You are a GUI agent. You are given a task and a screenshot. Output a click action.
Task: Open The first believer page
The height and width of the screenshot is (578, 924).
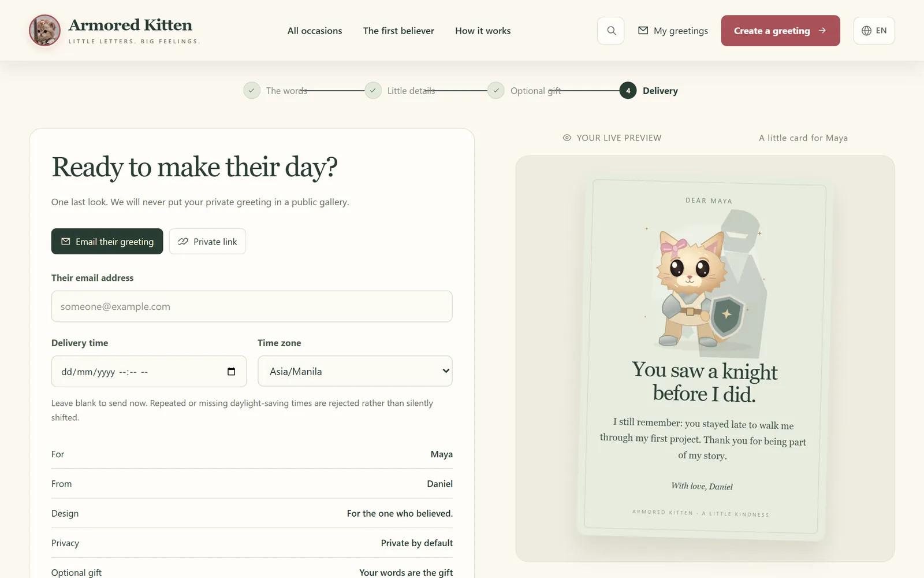click(x=398, y=31)
